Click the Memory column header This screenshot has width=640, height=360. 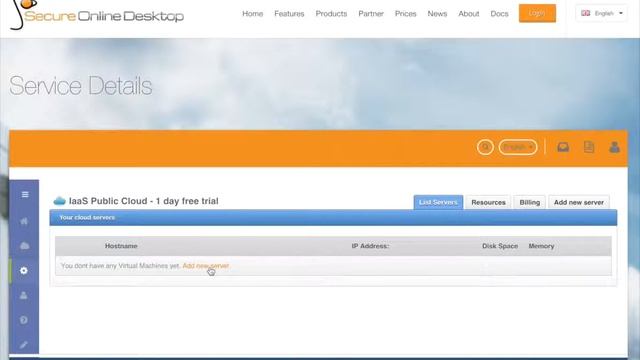click(541, 246)
